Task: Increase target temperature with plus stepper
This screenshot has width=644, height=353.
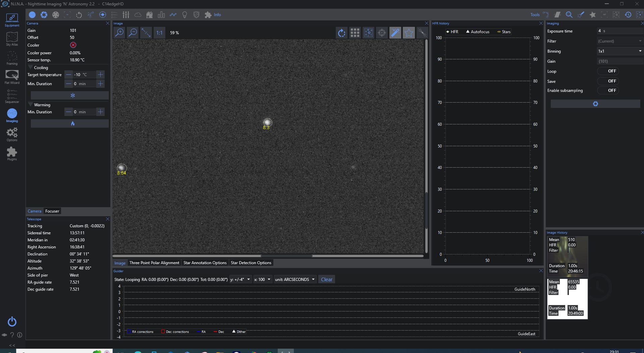Action: [100, 74]
